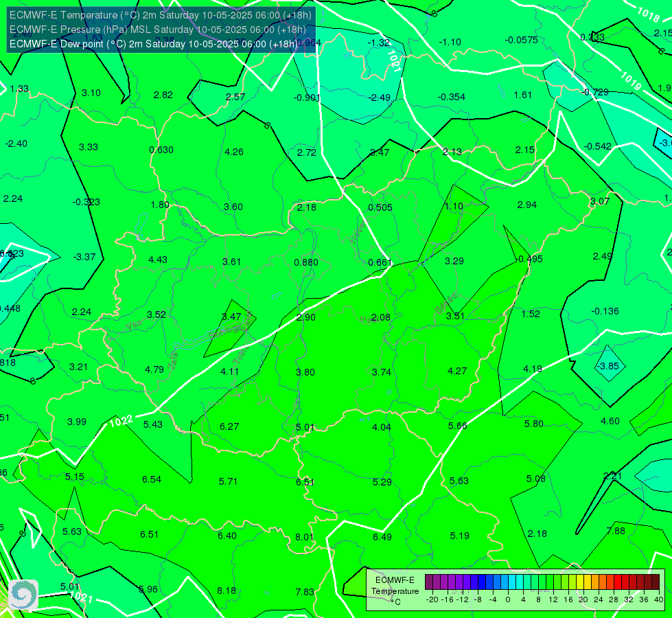The image size is (672, 618).
Task: Click the dew point value '2.94'
Action: (x=527, y=205)
